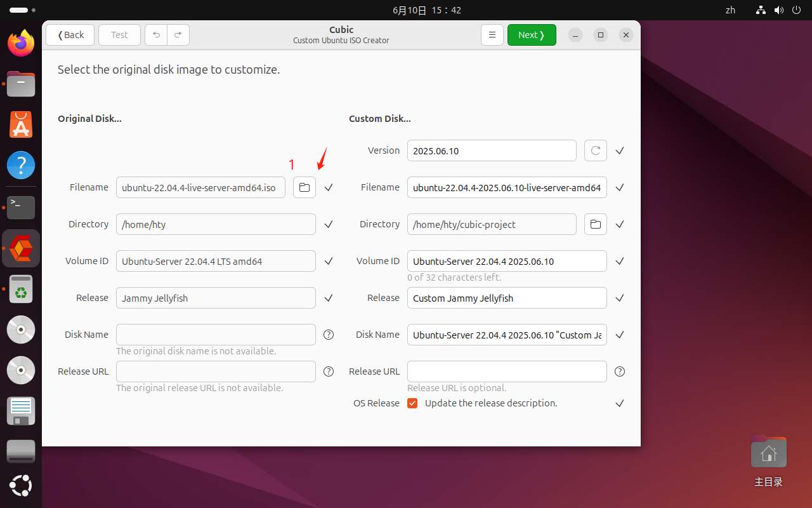Click checkmark beside custom Disk Name

pyautogui.click(x=620, y=335)
